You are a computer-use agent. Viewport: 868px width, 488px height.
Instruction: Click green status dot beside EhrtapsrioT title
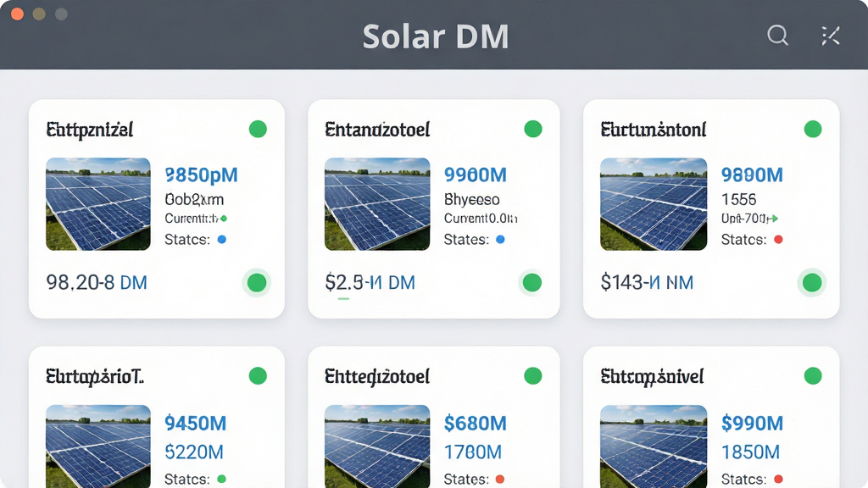point(258,375)
